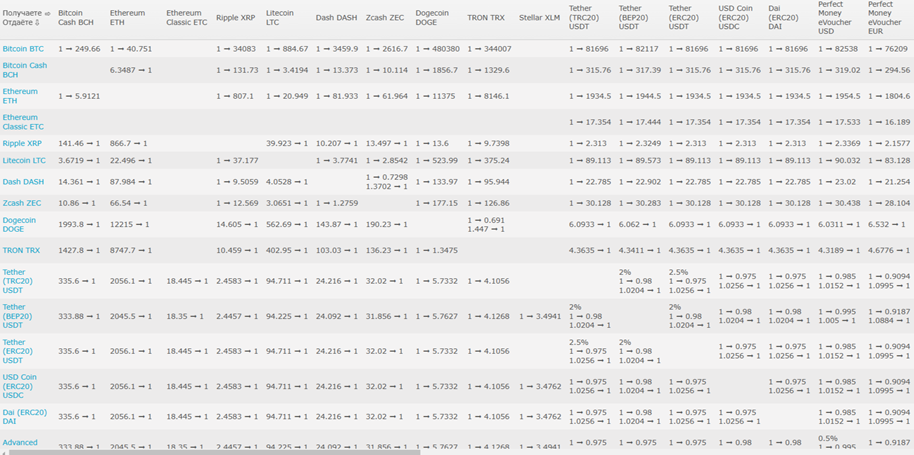Select the rate 4.6776 → 1 in TRON row
The height and width of the screenshot is (455, 914).
click(x=889, y=250)
